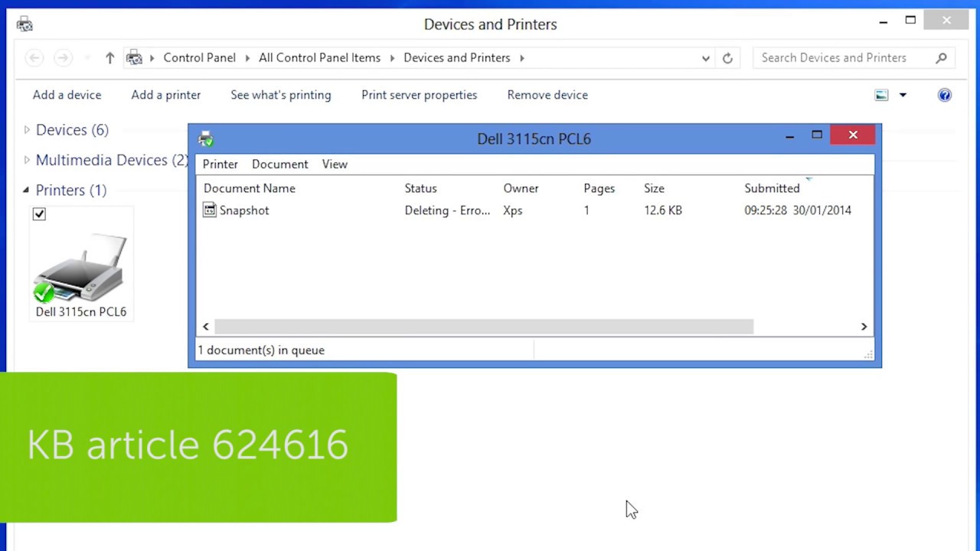This screenshot has width=980, height=551.
Task: Click the search magnifier icon
Action: click(941, 57)
